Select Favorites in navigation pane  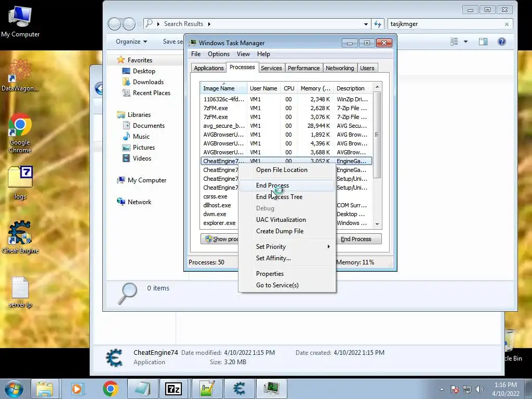(x=140, y=60)
